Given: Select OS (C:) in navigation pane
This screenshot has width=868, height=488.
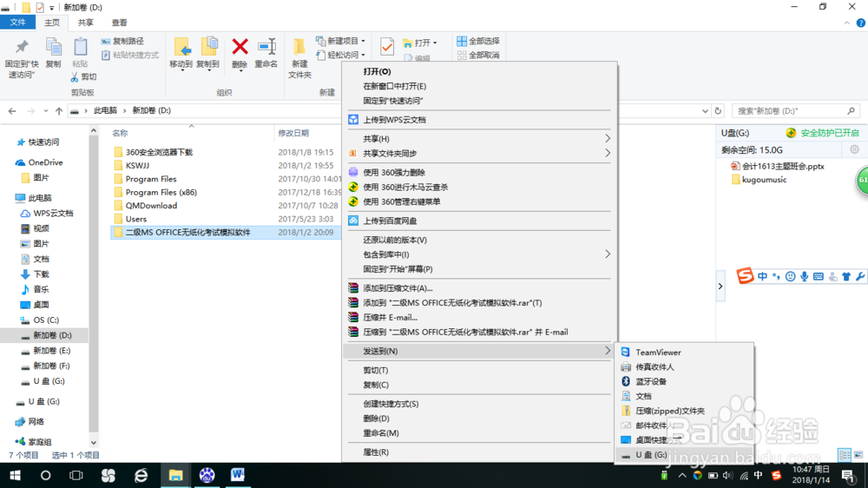Looking at the screenshot, I should (x=46, y=320).
